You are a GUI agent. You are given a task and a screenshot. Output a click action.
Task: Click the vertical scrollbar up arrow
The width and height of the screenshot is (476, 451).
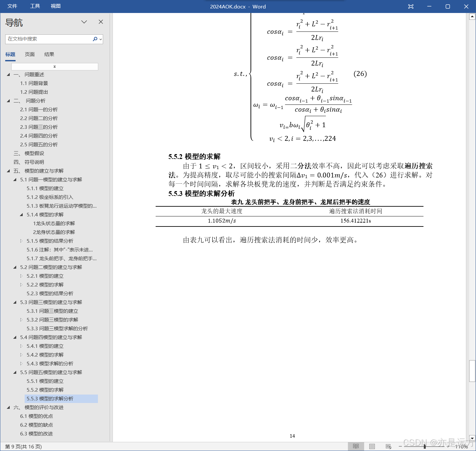click(x=472, y=17)
